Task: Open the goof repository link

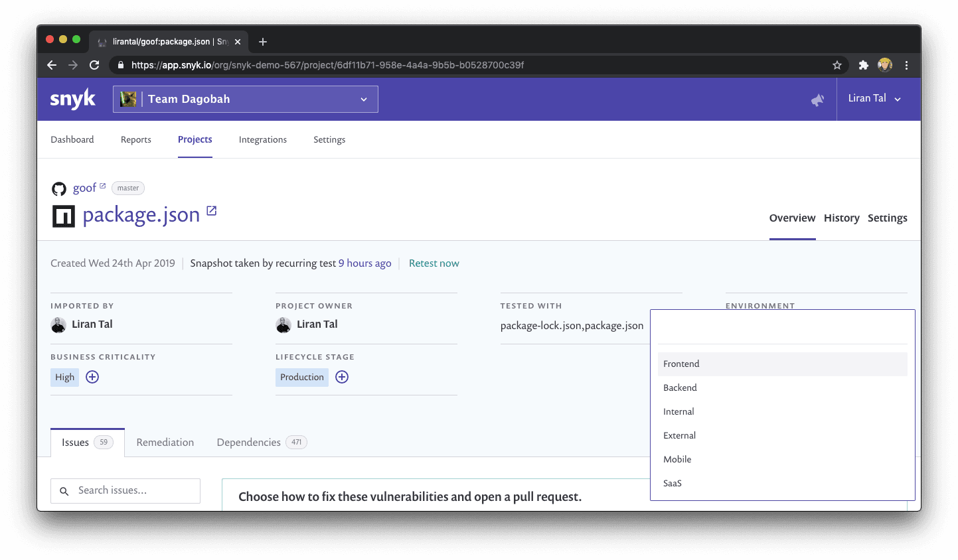Action: click(x=84, y=188)
